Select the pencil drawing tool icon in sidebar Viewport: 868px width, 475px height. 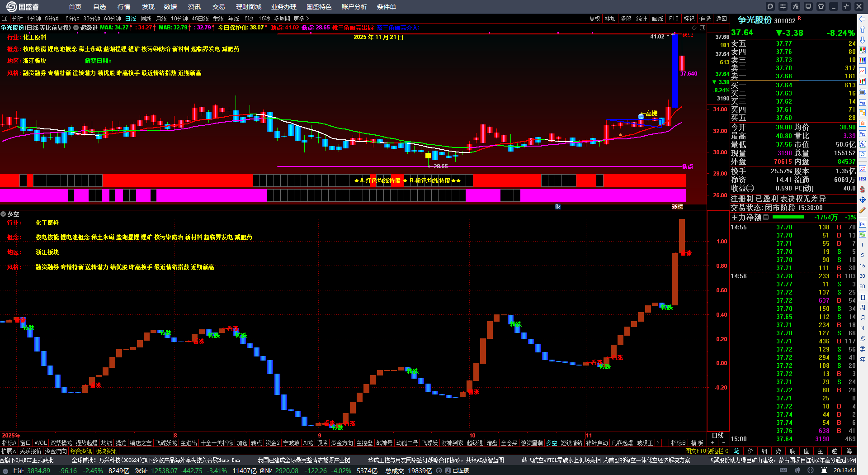point(863,210)
